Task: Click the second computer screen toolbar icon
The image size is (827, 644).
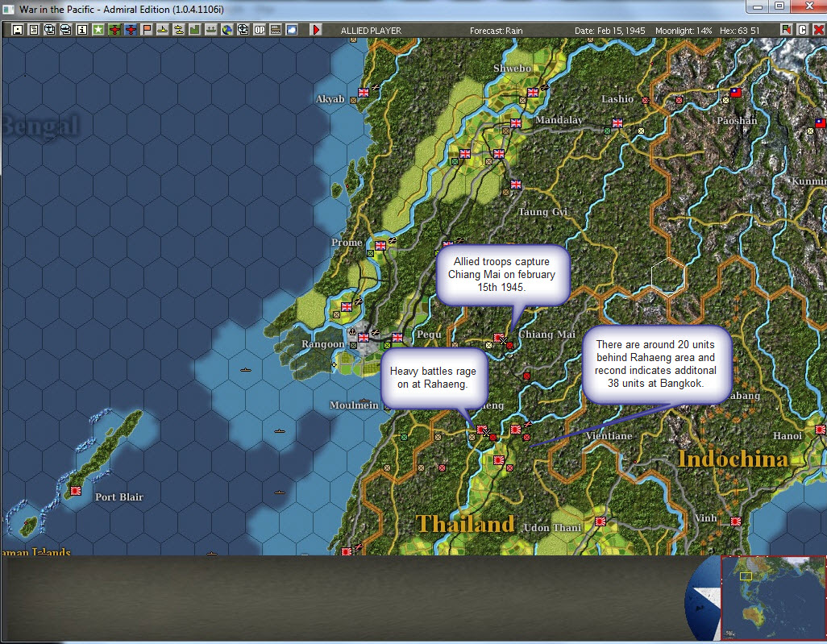Action: tap(66, 30)
